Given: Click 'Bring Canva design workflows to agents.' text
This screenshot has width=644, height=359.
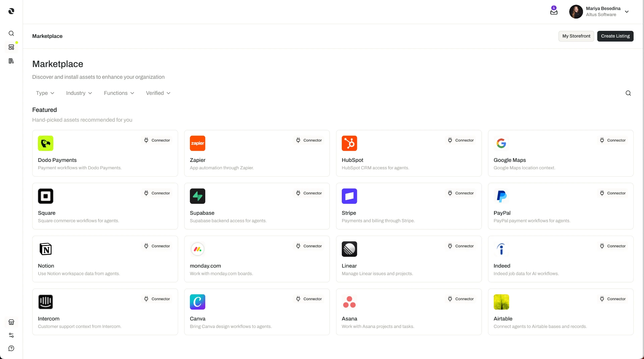Looking at the screenshot, I should click(x=231, y=326).
